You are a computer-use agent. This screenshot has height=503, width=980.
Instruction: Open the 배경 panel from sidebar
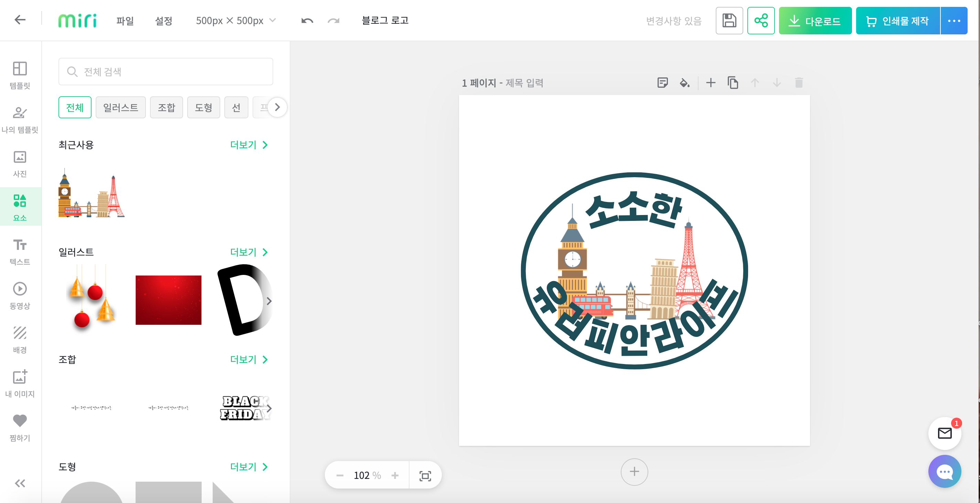click(20, 339)
